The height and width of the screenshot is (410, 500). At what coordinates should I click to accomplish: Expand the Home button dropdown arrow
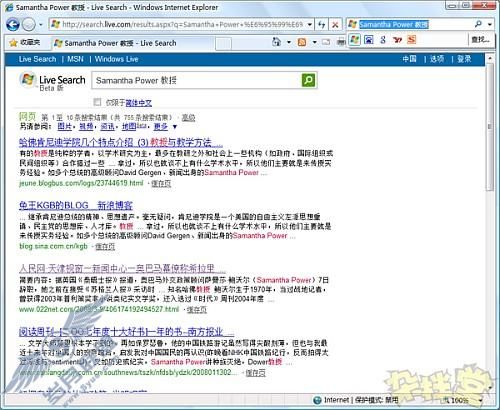pos(289,42)
